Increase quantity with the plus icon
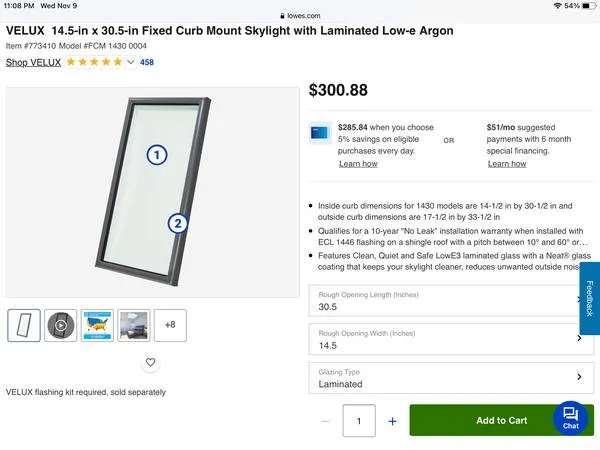Image resolution: width=600 pixels, height=450 pixels. point(392,421)
